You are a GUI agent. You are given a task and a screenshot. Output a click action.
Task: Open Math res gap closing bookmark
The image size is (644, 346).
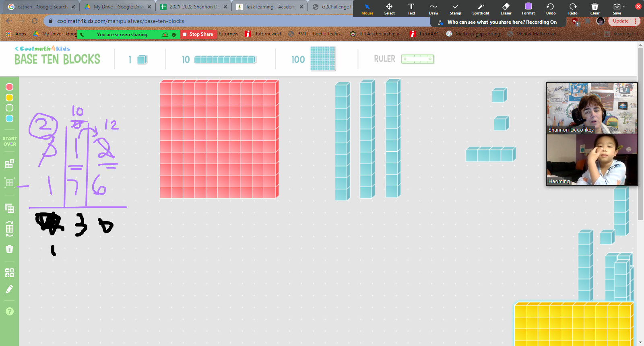click(x=473, y=34)
